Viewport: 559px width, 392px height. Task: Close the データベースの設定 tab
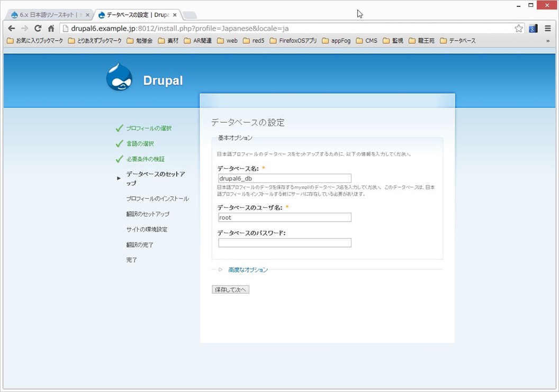pos(175,15)
